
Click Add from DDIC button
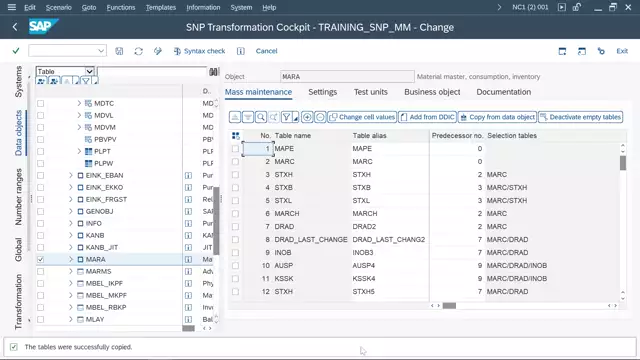[427, 117]
